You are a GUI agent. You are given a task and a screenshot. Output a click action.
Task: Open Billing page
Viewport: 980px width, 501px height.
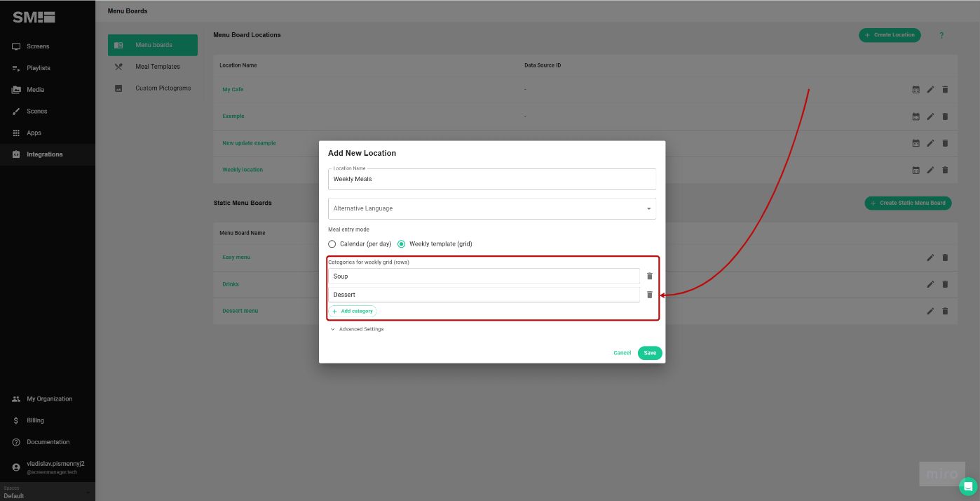tap(48, 420)
